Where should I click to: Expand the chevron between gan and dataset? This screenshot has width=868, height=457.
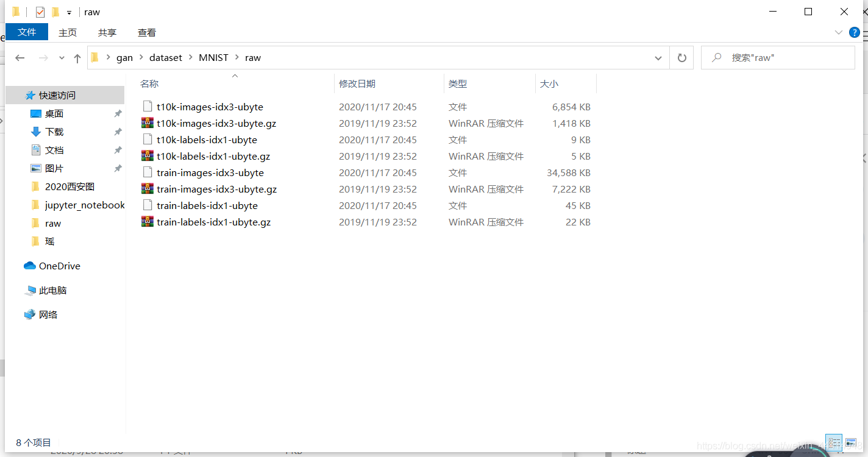pyautogui.click(x=141, y=58)
